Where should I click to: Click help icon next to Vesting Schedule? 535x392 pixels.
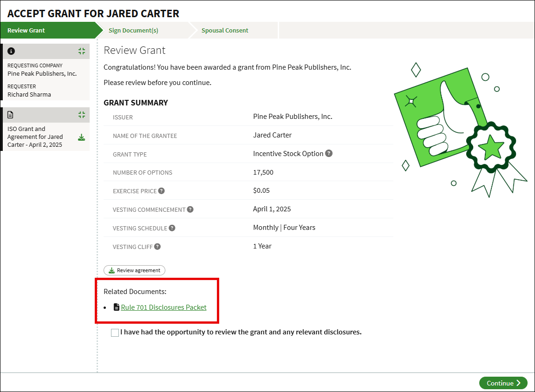[172, 228]
